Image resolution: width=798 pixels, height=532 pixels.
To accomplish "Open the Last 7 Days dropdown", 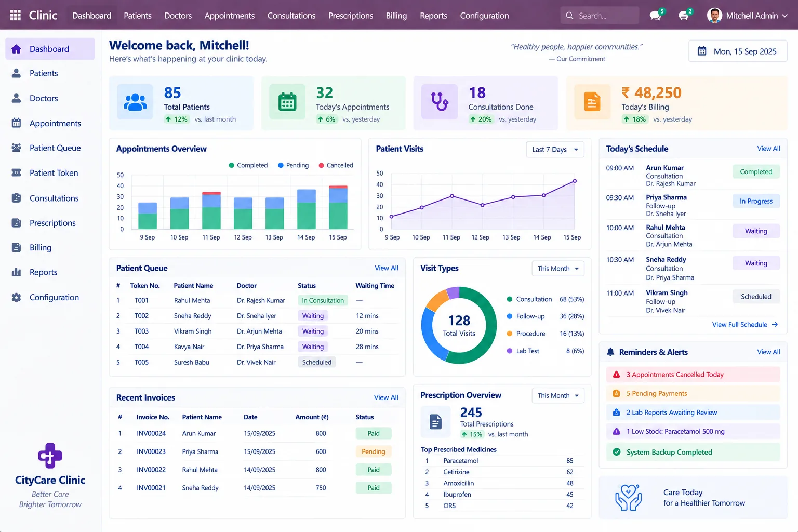I will click(555, 150).
